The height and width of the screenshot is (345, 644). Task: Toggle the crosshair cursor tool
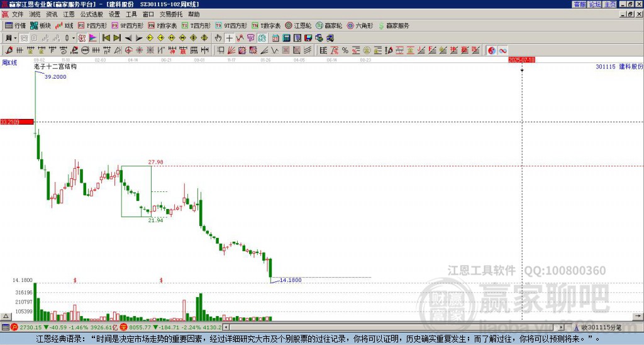(x=229, y=38)
